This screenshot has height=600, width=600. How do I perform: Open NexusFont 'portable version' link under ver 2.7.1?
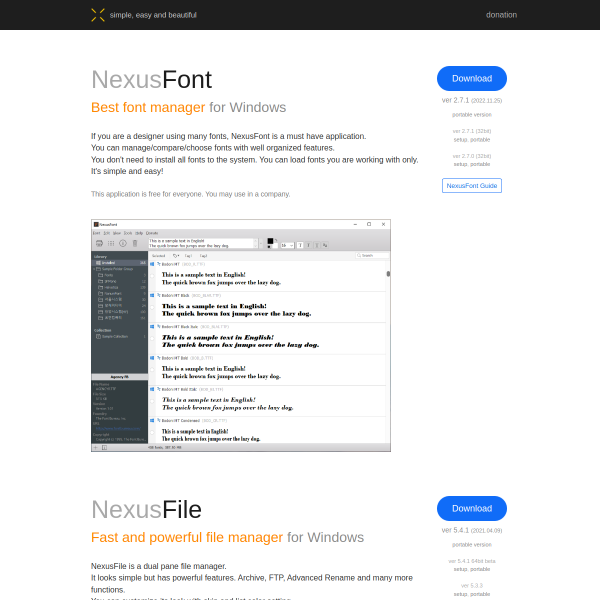[472, 115]
